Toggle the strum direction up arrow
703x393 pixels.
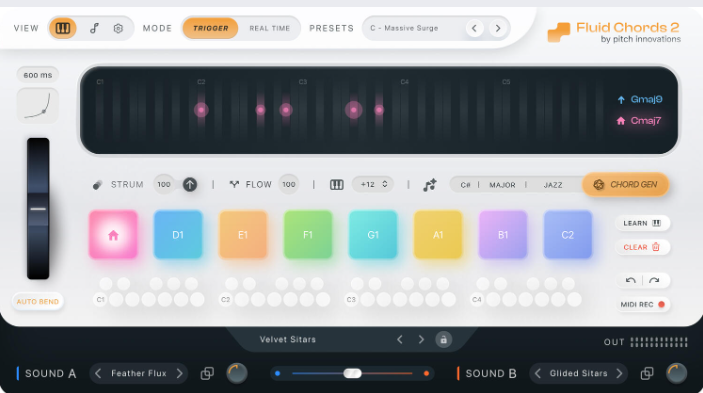[190, 184]
